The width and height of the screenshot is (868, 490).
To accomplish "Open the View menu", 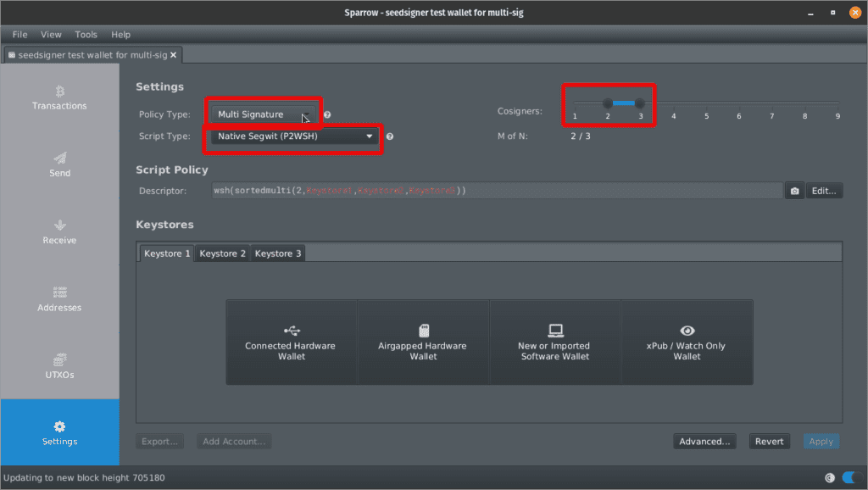I will [x=51, y=34].
